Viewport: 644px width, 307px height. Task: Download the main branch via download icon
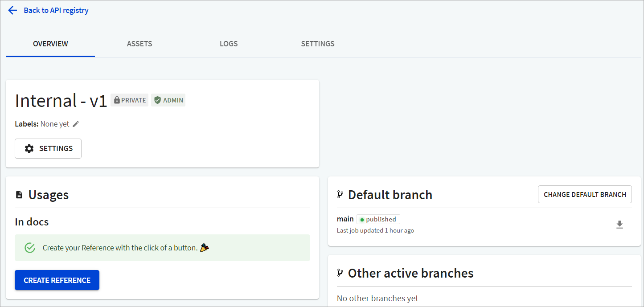[x=619, y=225]
